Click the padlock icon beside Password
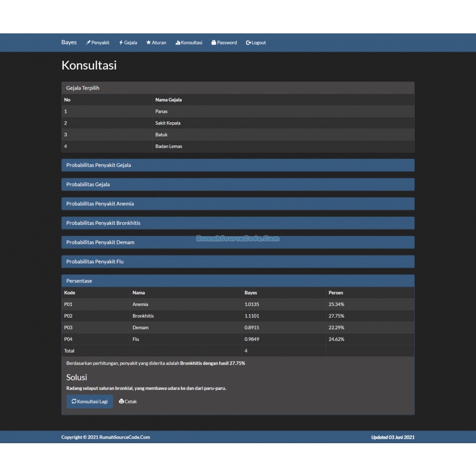The width and height of the screenshot is (476, 476). 214,42
